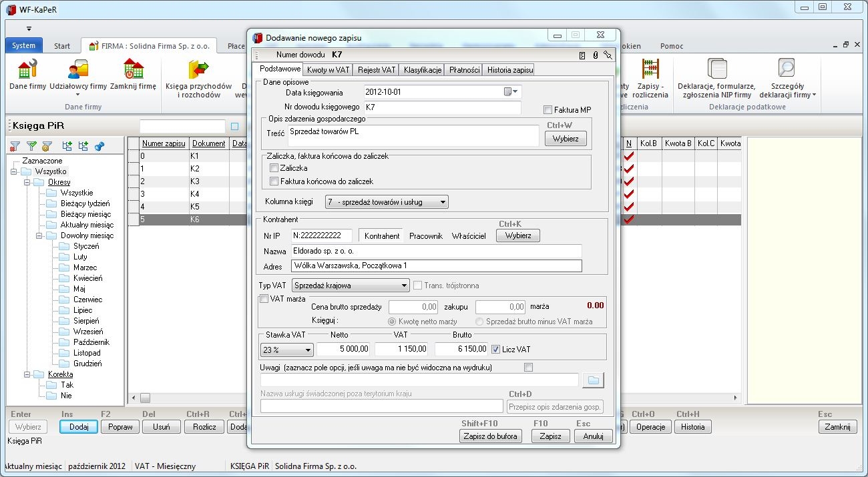Screen dimensions: 868x477
Task: Collapse the Wszystko tree node
Action: [x=13, y=171]
